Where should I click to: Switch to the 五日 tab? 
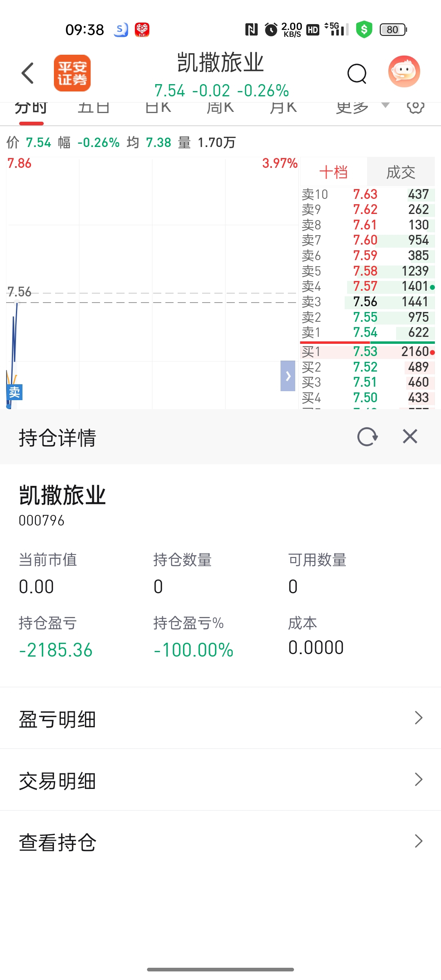(x=94, y=108)
